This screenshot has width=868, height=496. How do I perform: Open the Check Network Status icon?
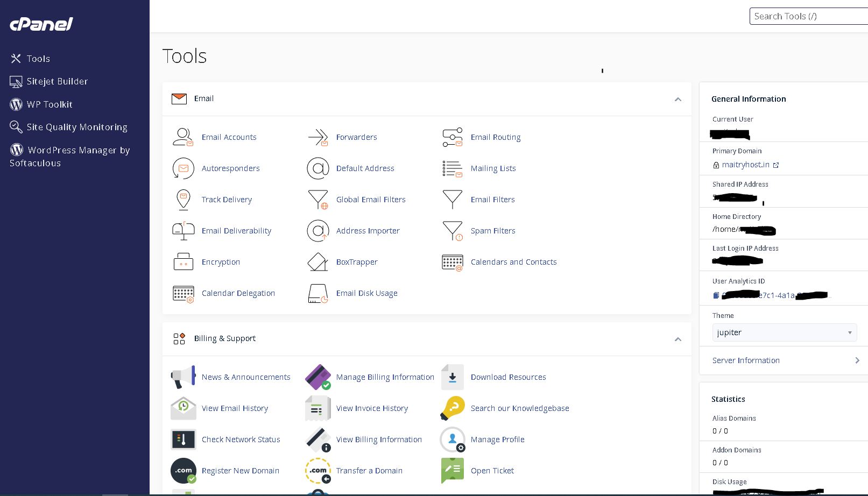183,440
